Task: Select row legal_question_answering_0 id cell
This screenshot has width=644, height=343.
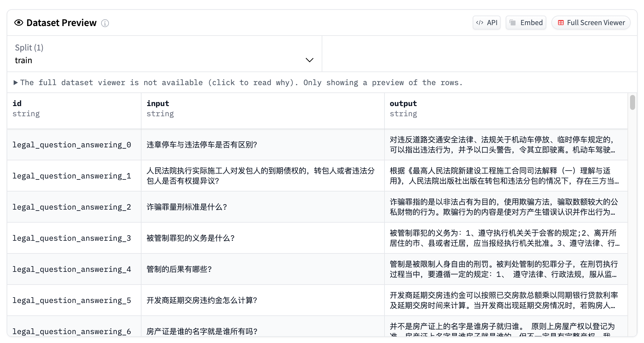Action: click(x=72, y=145)
